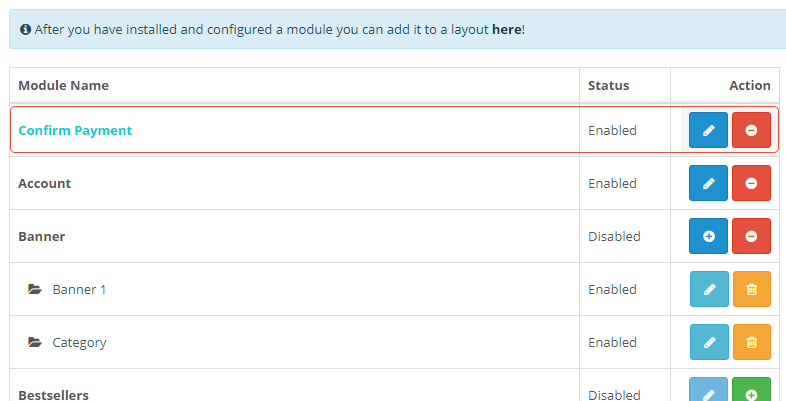Click the Account module edit pencil
This screenshot has height=401, width=786.
tap(708, 183)
